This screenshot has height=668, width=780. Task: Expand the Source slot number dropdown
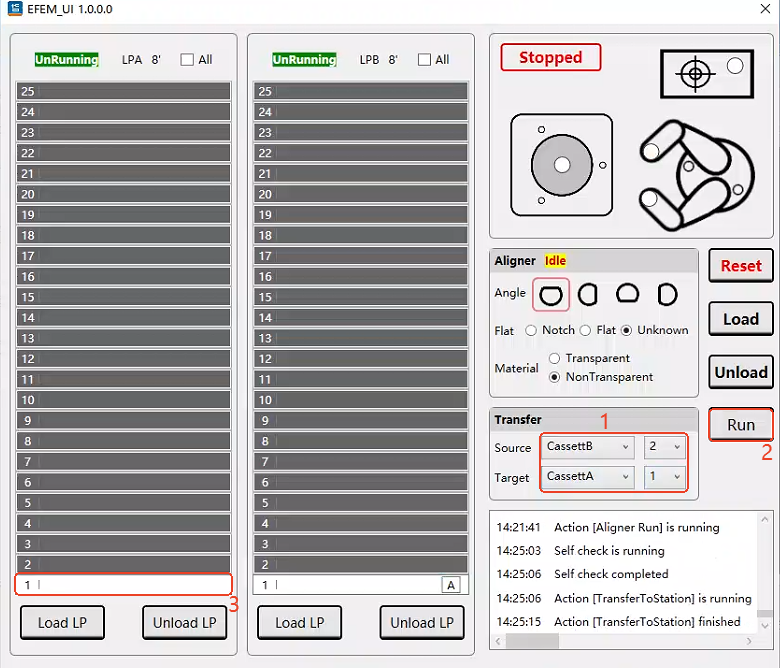665,447
